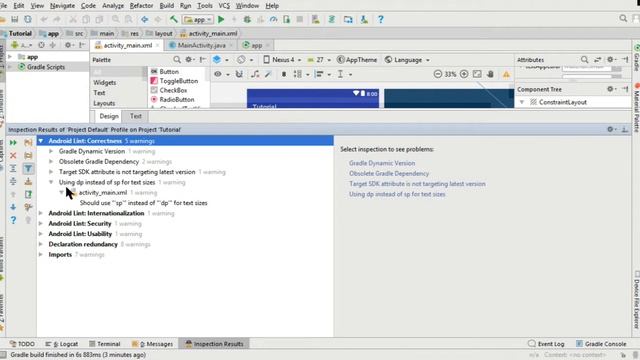The height and width of the screenshot is (360, 640).
Task: Click the Save All toolbar icon
Action: pos(15,19)
